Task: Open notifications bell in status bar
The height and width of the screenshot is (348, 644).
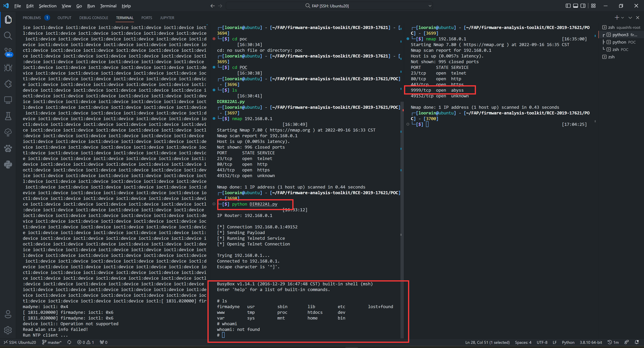Action: point(637,342)
